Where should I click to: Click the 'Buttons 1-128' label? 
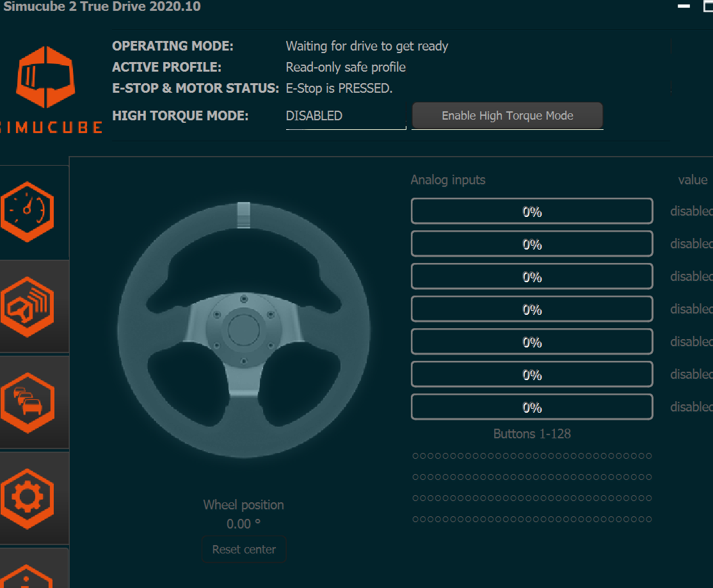click(532, 434)
